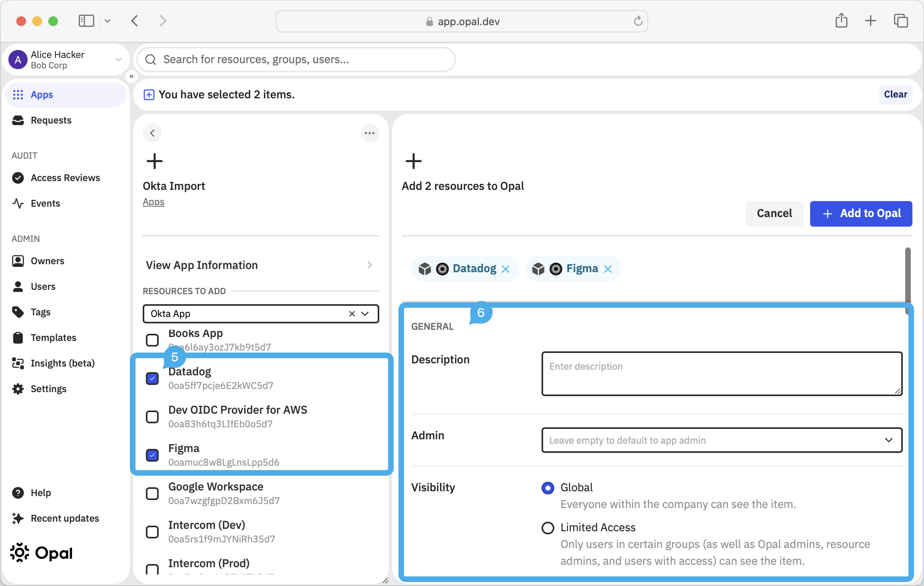Click the Clear button
924x586 pixels.
coord(896,95)
